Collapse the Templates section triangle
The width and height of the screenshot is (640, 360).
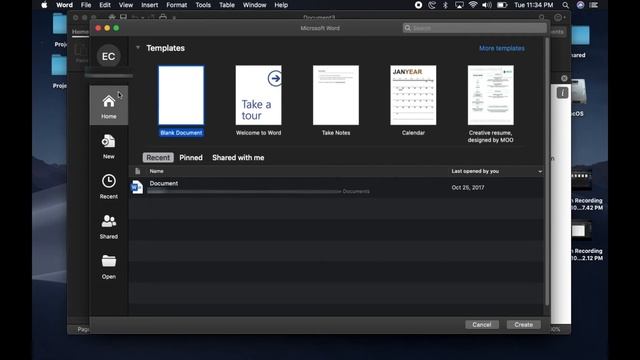tap(138, 48)
